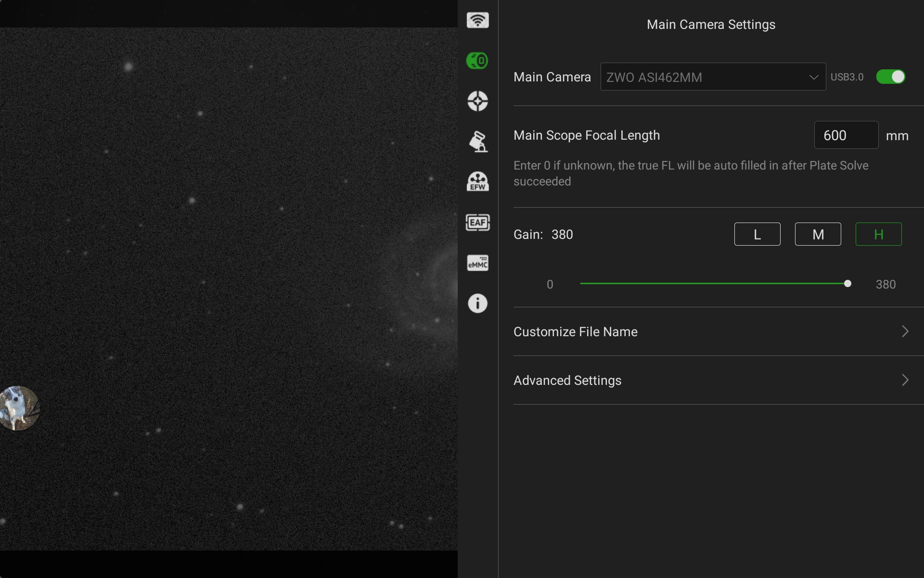Select the M medium gain preset
Screen dimensions: 924x578
coord(818,235)
